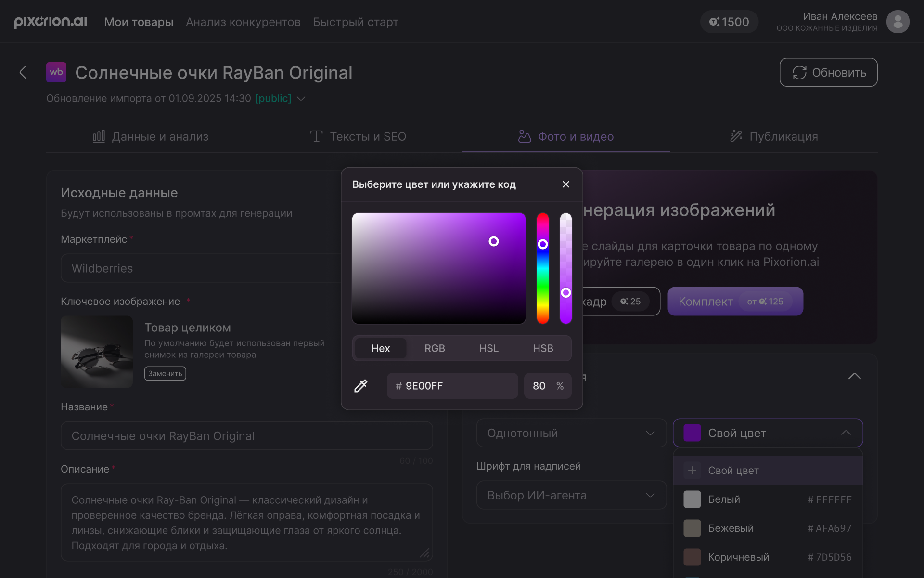Click the plus icon for custom color
Image resolution: width=924 pixels, height=578 pixels.
pyautogui.click(x=692, y=471)
